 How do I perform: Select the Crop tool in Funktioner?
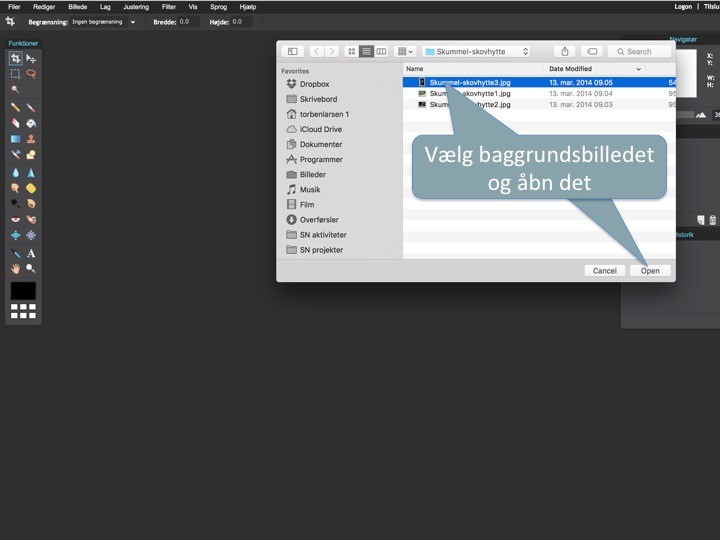(x=15, y=59)
